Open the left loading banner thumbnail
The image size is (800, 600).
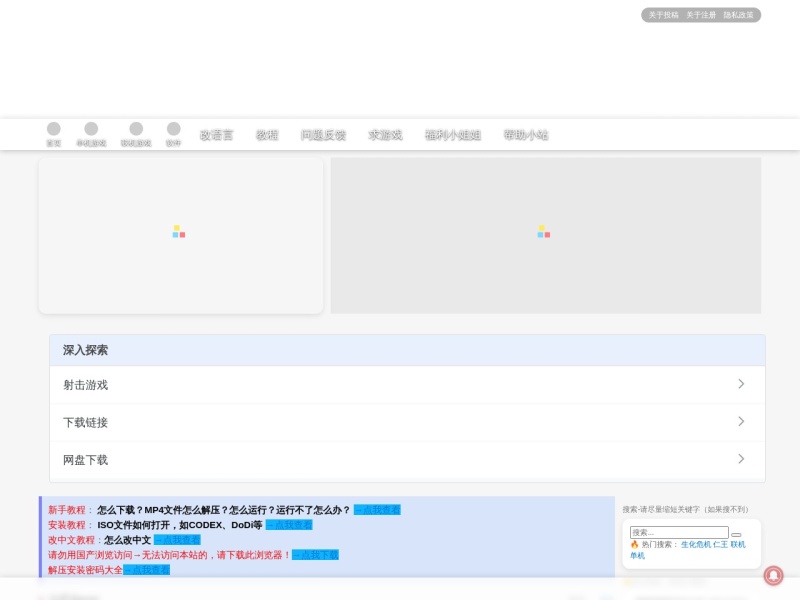181,235
